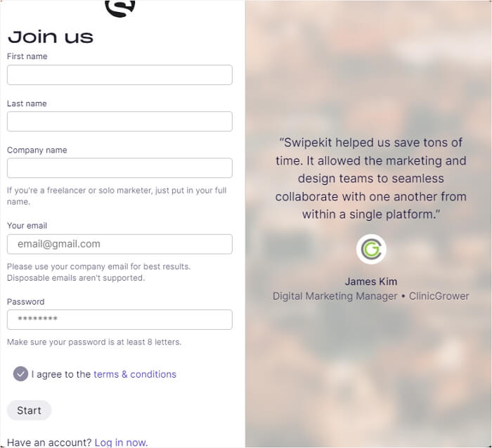Click the Join us heading
Screen dimensions: 492x448
click(x=50, y=37)
